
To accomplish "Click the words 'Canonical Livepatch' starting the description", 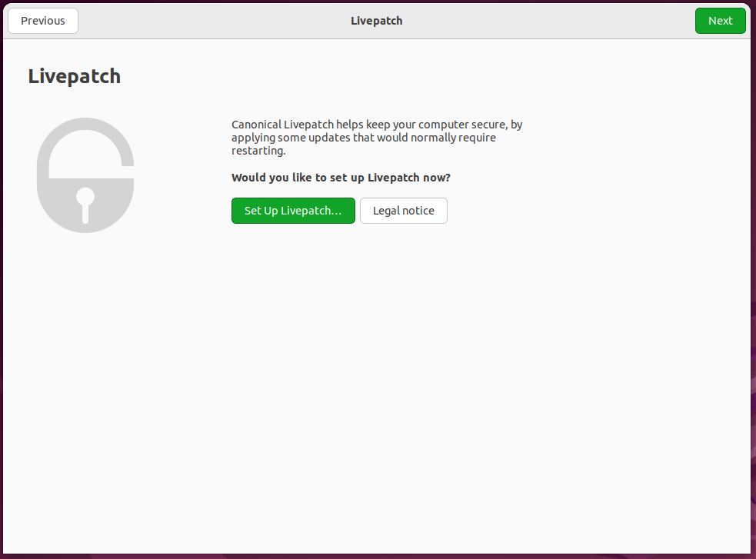I will point(282,125).
